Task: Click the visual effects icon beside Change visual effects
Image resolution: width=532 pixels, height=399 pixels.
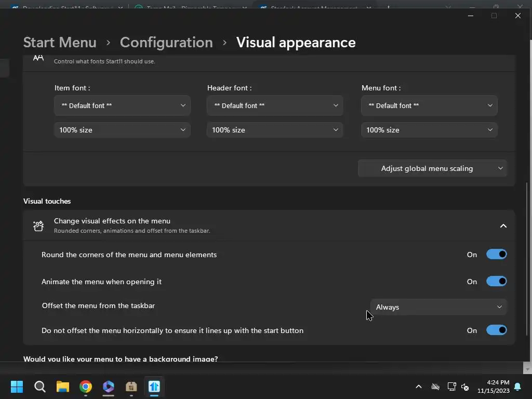Action: click(38, 225)
